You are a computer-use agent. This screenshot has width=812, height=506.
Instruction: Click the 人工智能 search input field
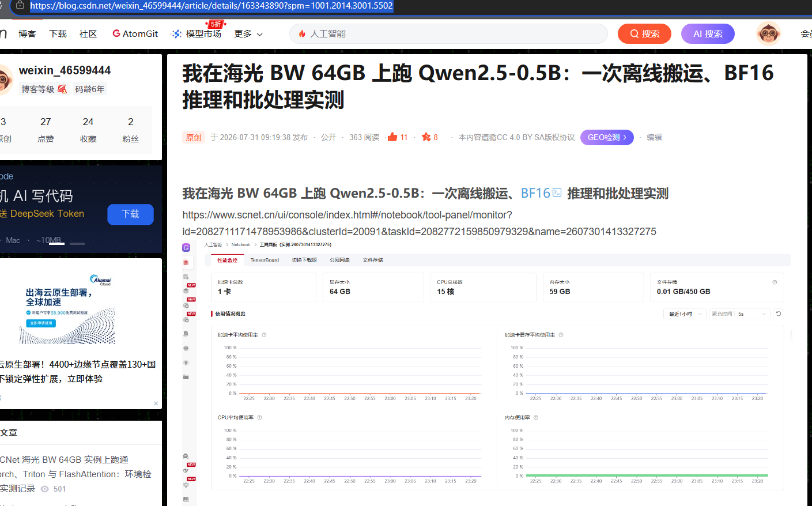[x=448, y=34]
